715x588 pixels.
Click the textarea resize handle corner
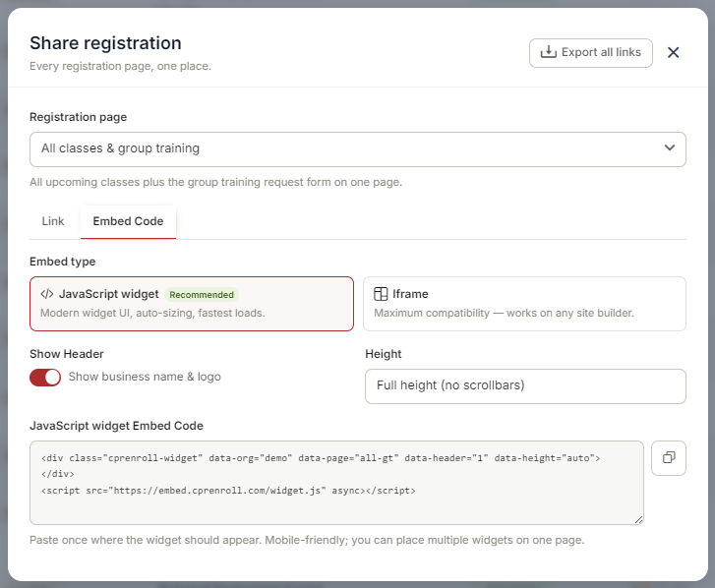point(638,519)
